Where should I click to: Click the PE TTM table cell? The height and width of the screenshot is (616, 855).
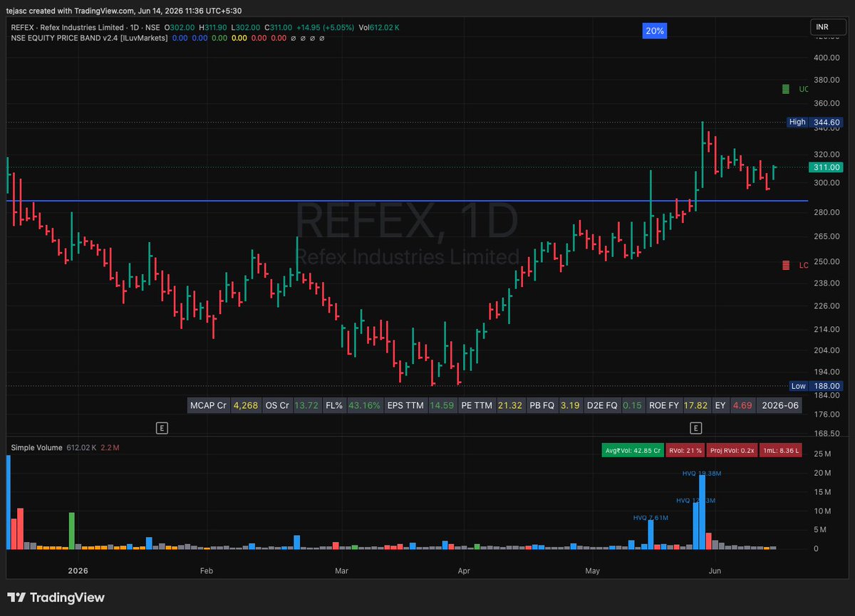click(477, 405)
